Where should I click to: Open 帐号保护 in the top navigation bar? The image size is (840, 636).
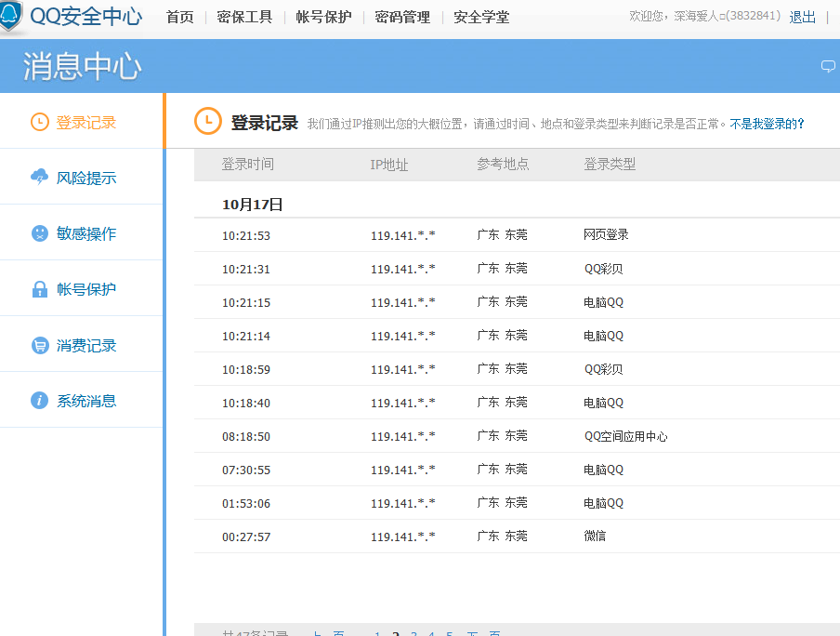(323, 17)
